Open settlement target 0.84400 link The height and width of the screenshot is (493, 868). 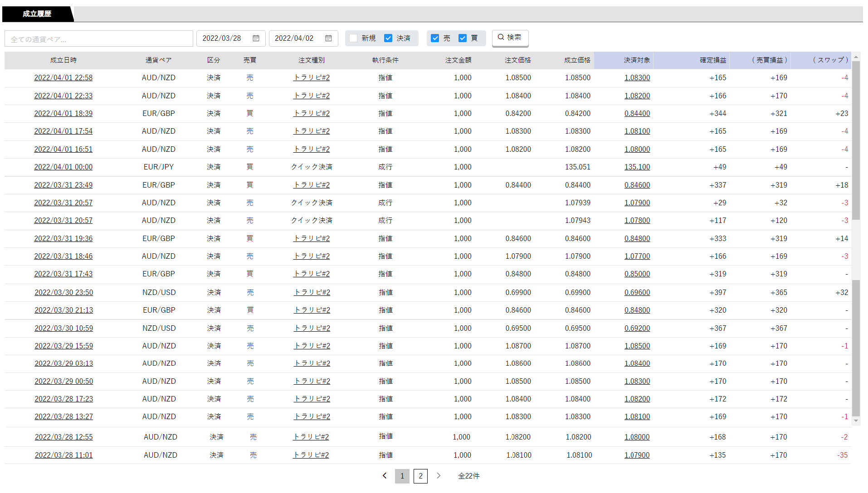pos(637,114)
